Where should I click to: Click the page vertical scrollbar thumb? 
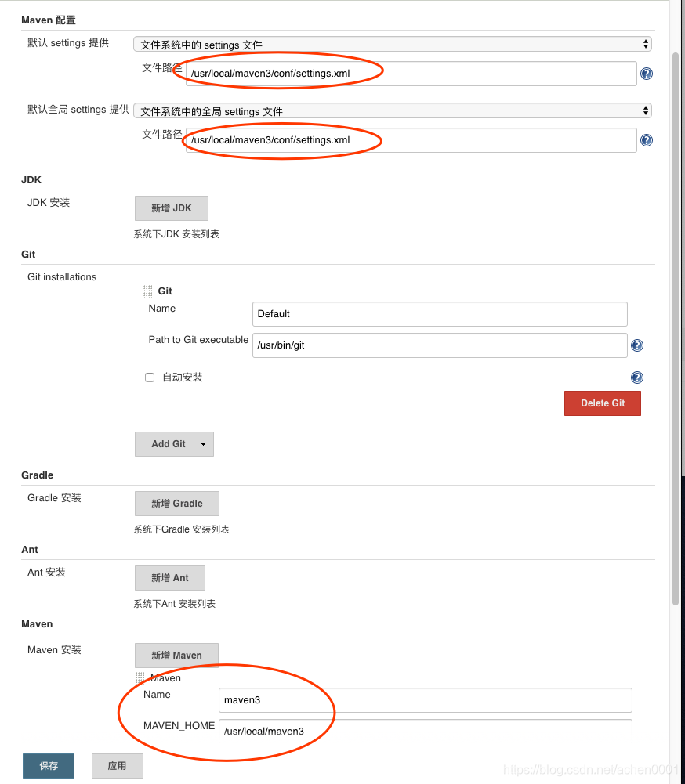(x=676, y=328)
